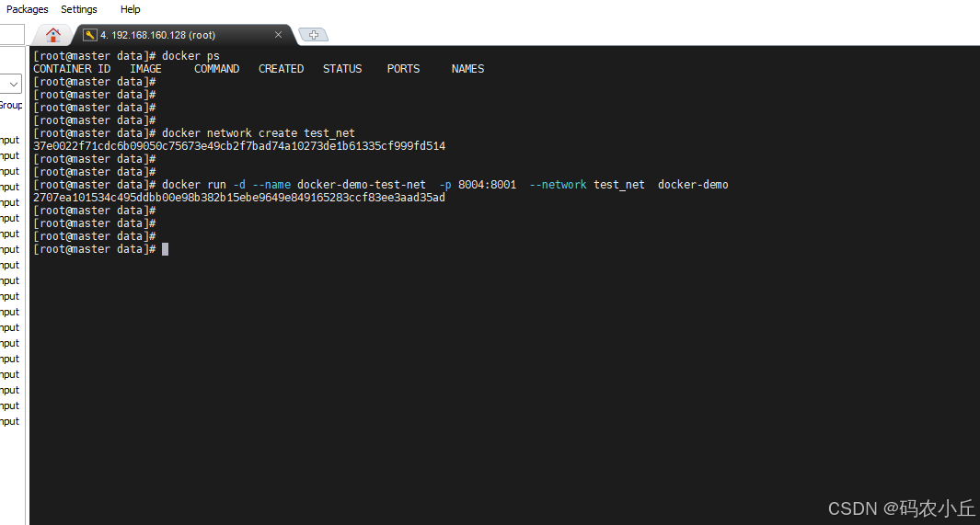The width and height of the screenshot is (980, 525).
Task: Go to the Home tab
Action: pyautogui.click(x=53, y=35)
